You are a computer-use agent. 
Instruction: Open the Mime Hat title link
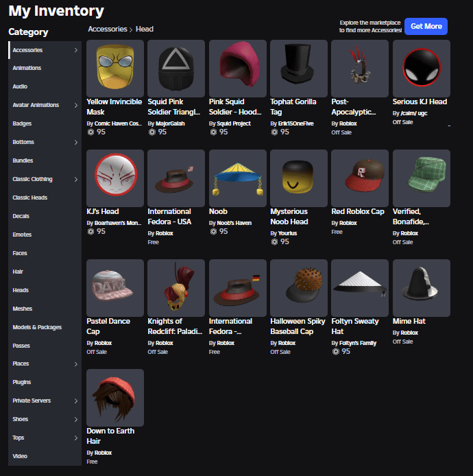point(409,321)
